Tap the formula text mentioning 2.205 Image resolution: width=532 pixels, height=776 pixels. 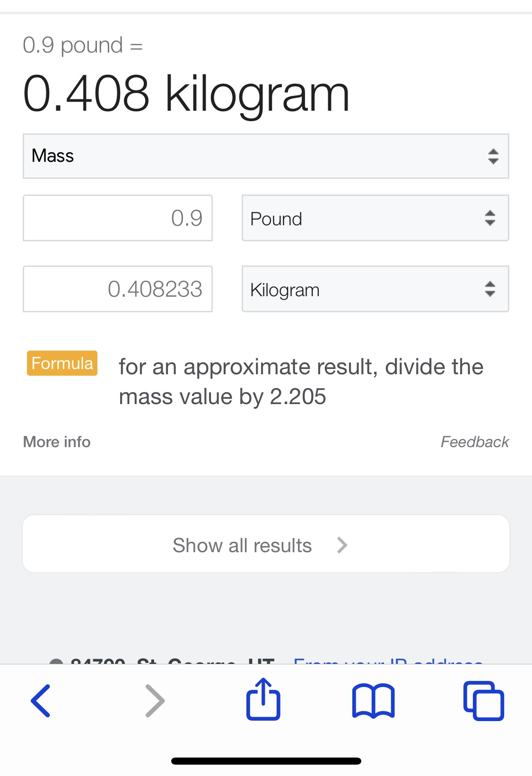pyautogui.click(x=301, y=381)
